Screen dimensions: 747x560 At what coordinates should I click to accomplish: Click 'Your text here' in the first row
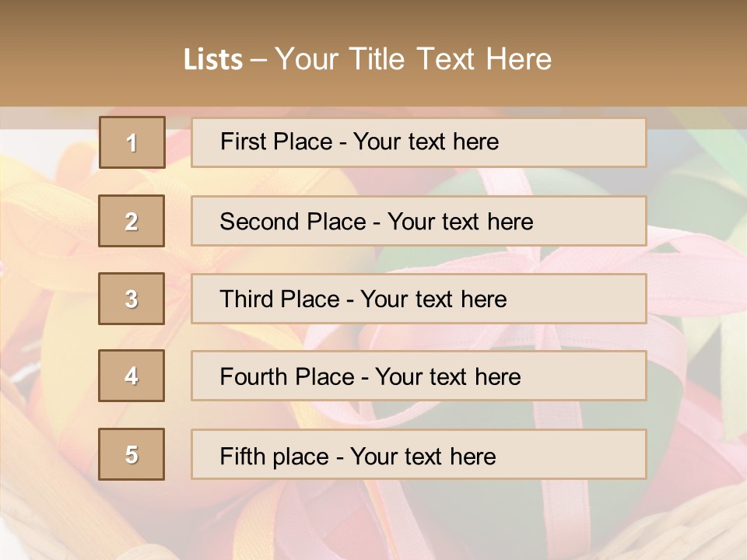pos(426,142)
